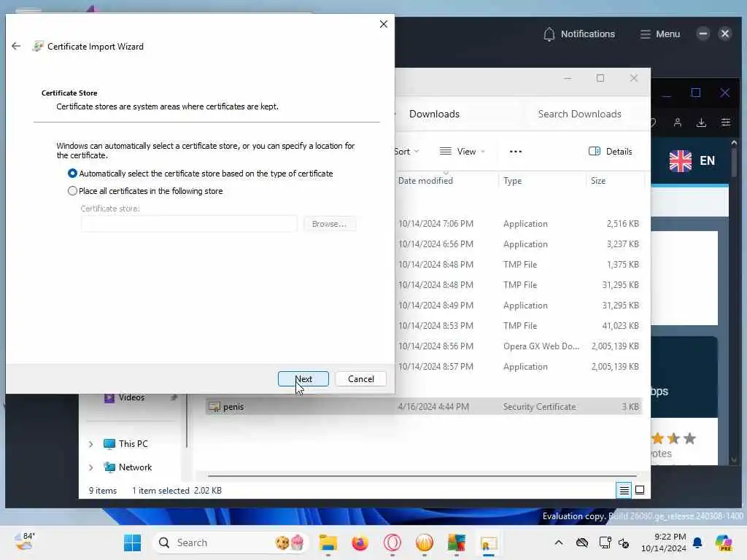The height and width of the screenshot is (560, 747).
Task: Open Copilot preview icon in taskbar
Action: [x=724, y=542]
